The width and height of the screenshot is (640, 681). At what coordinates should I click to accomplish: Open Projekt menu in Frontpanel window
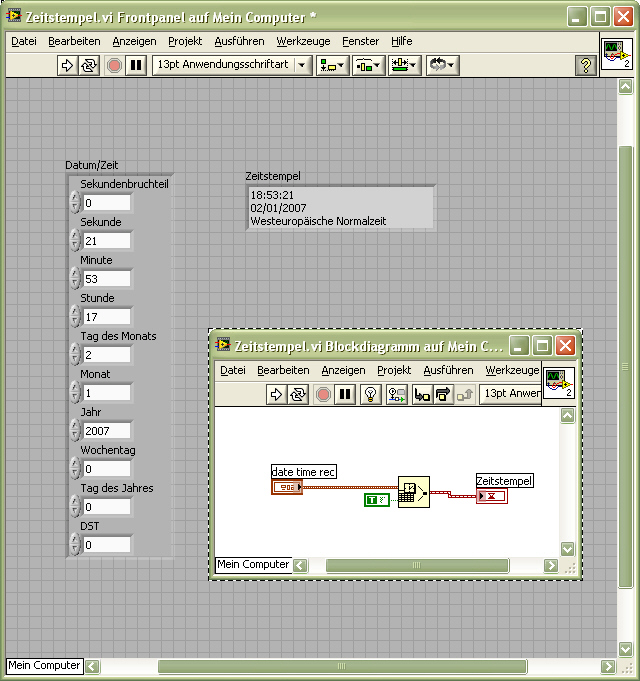(185, 41)
